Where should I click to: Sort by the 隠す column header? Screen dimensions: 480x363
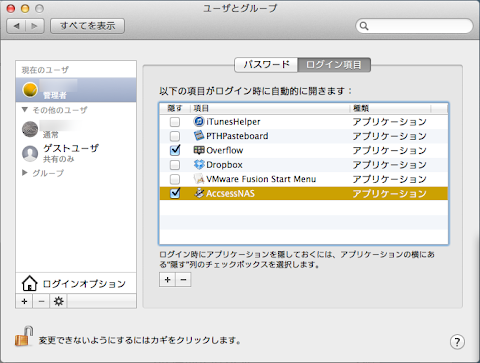(175, 108)
